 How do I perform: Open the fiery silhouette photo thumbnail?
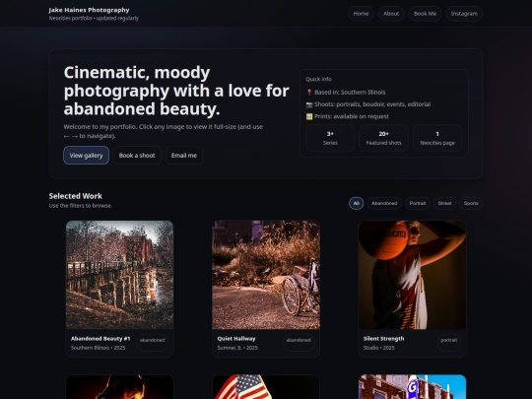pos(119,387)
